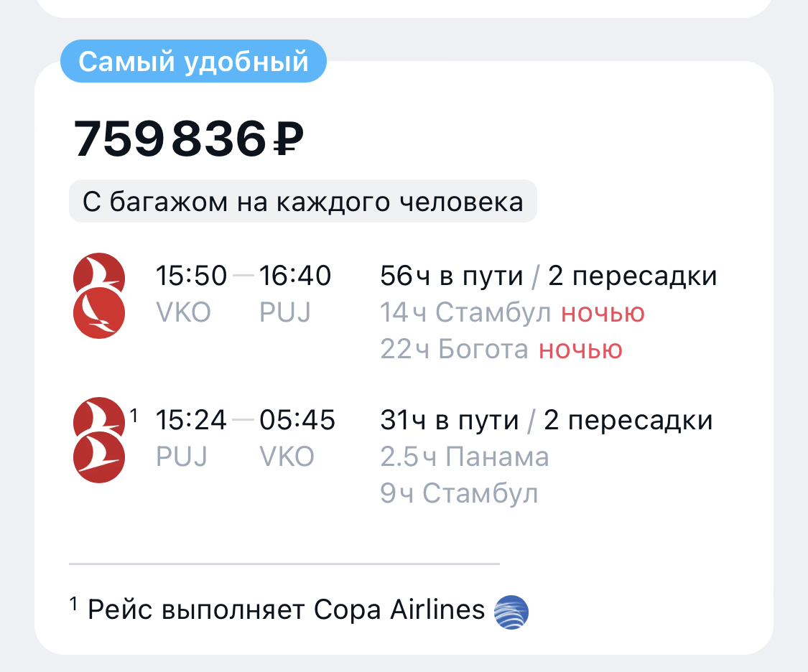Click the footnote marker beside return flight logos
The height and width of the screenshot is (672, 808).
133,414
